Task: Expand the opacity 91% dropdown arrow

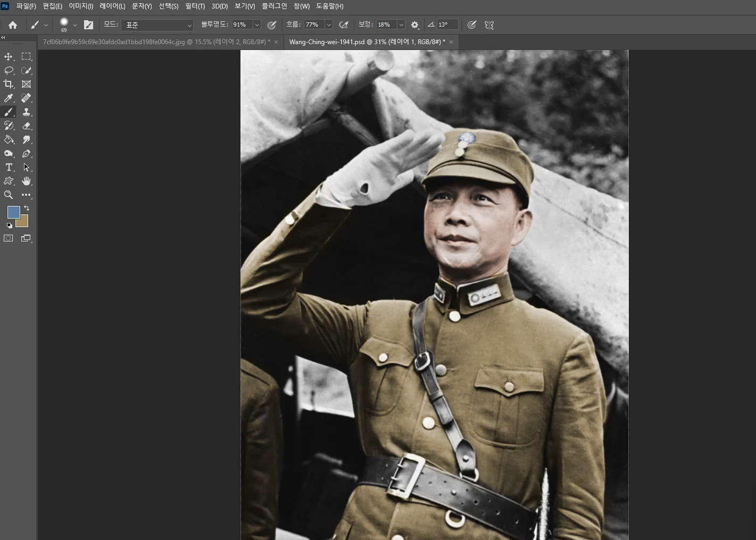Action: 257,25
